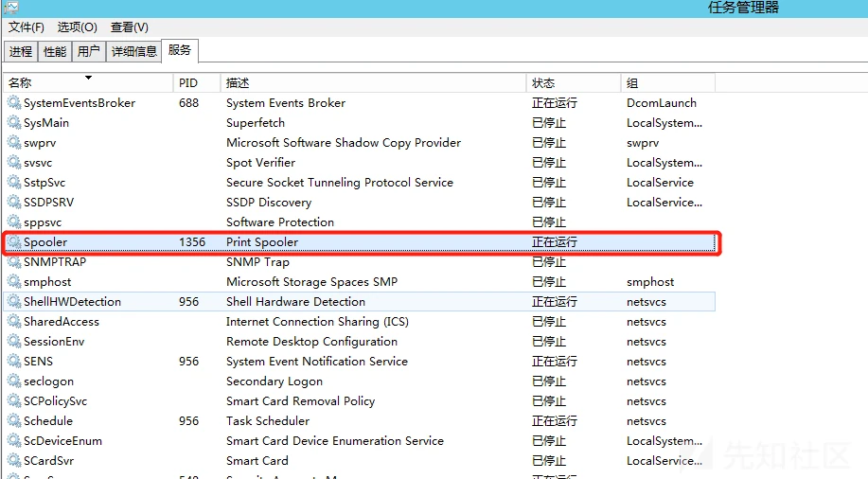Click Smart Card Removal Policy text
This screenshot has height=479, width=868.
click(300, 401)
